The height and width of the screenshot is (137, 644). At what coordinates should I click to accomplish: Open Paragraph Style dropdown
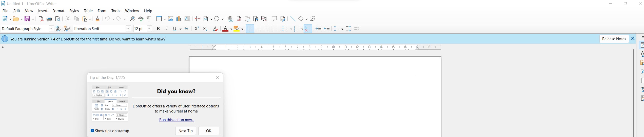click(51, 29)
